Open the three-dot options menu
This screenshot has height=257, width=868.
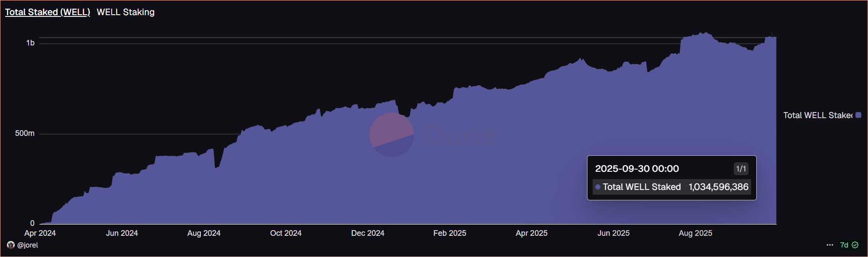tap(829, 245)
